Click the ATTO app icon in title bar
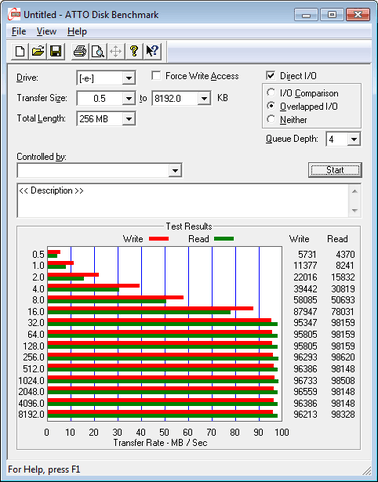This screenshot has width=378, height=482. (14, 14)
